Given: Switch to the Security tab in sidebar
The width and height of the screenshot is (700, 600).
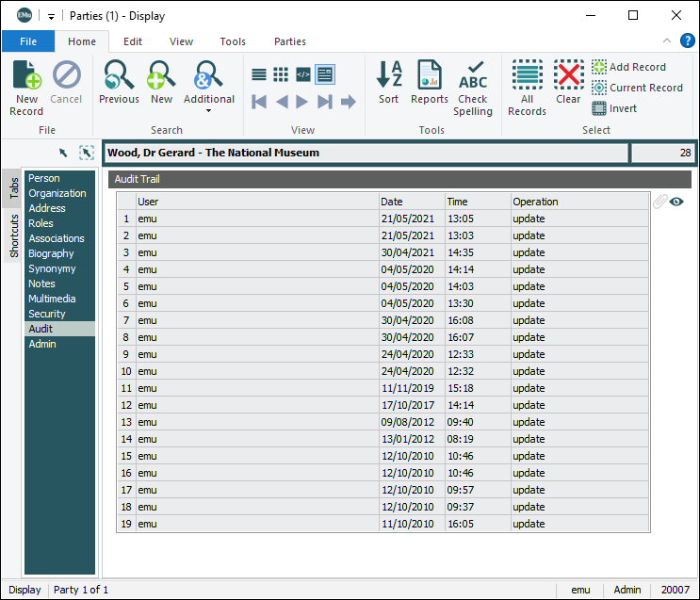Looking at the screenshot, I should 47,314.
